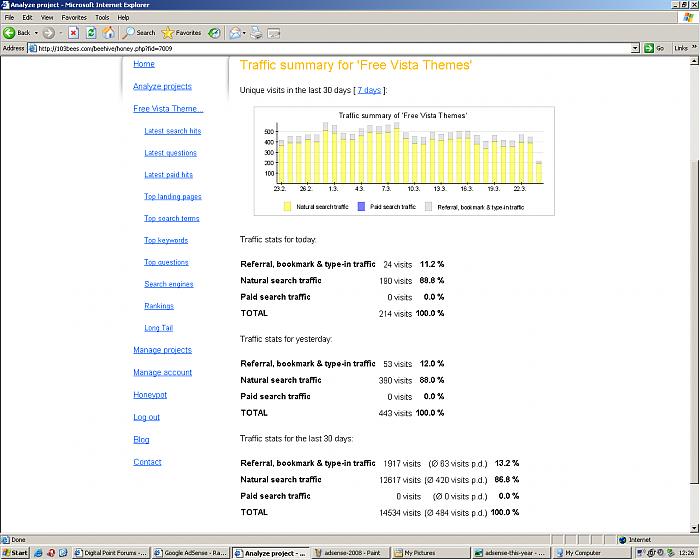Click the Manage projects link
The image size is (700, 560).
[162, 350]
